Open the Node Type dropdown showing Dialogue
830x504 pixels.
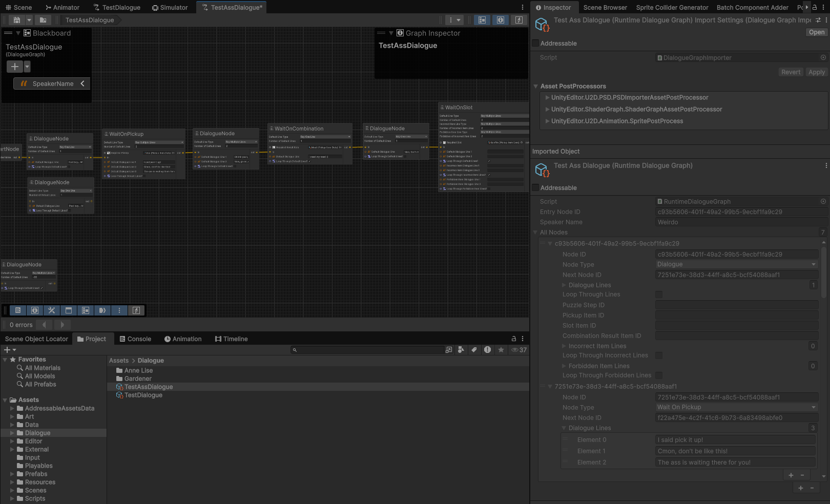(x=736, y=264)
